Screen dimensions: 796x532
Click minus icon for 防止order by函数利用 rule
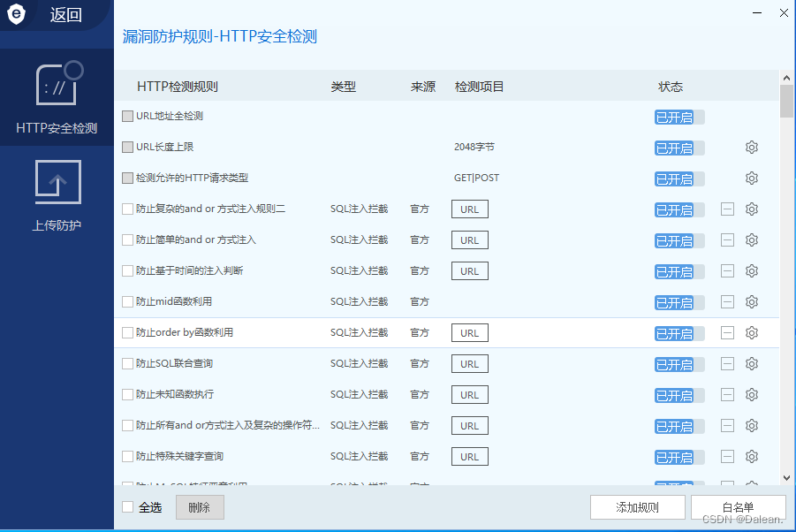[x=727, y=333]
